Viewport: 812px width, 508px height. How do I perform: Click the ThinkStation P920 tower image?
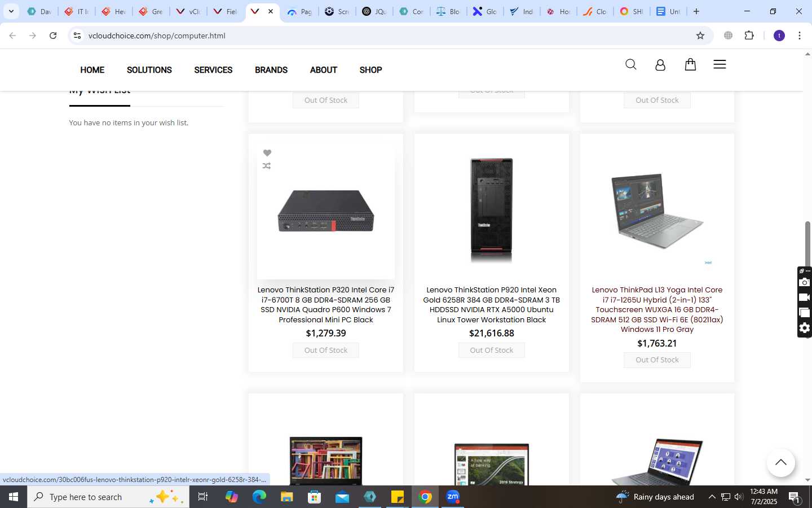492,210
